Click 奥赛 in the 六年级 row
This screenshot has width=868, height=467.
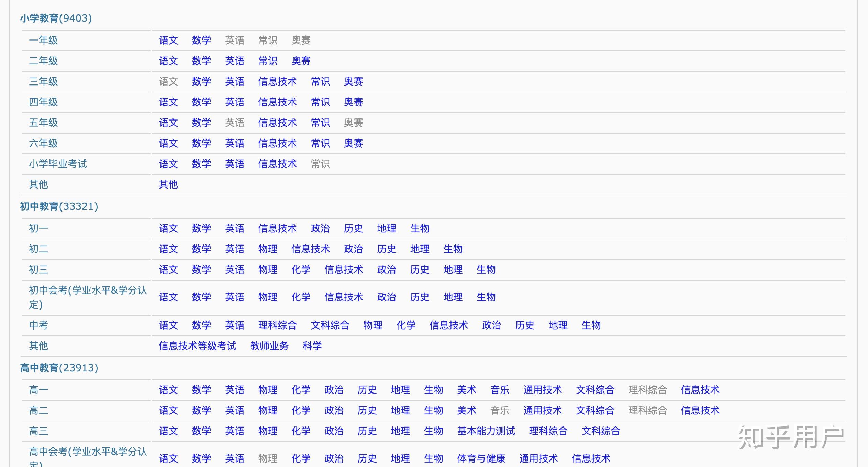[354, 143]
